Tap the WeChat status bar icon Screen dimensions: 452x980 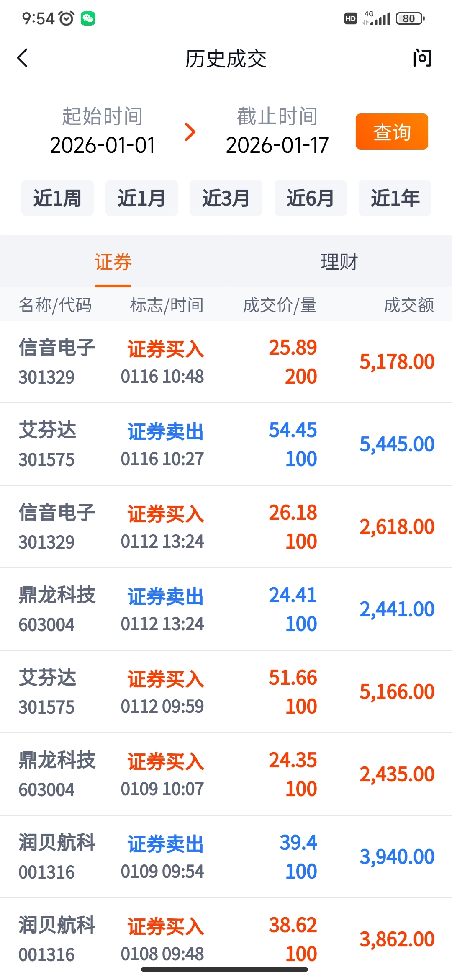point(88,18)
